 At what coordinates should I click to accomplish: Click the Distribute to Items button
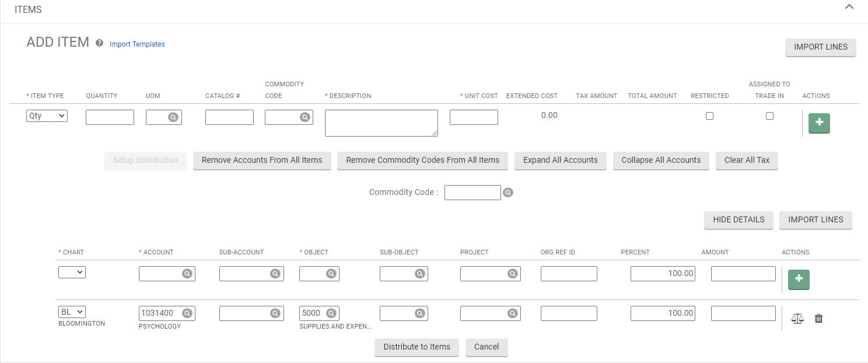[416, 347]
